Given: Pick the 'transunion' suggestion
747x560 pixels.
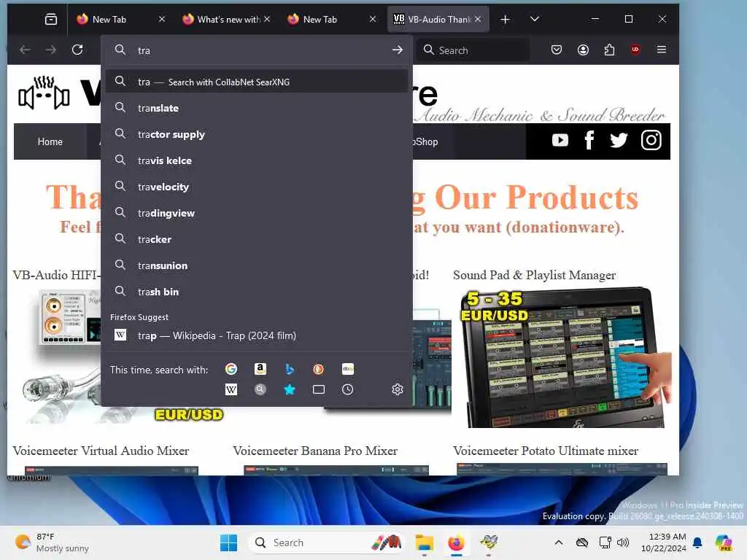Looking at the screenshot, I should tap(257, 265).
